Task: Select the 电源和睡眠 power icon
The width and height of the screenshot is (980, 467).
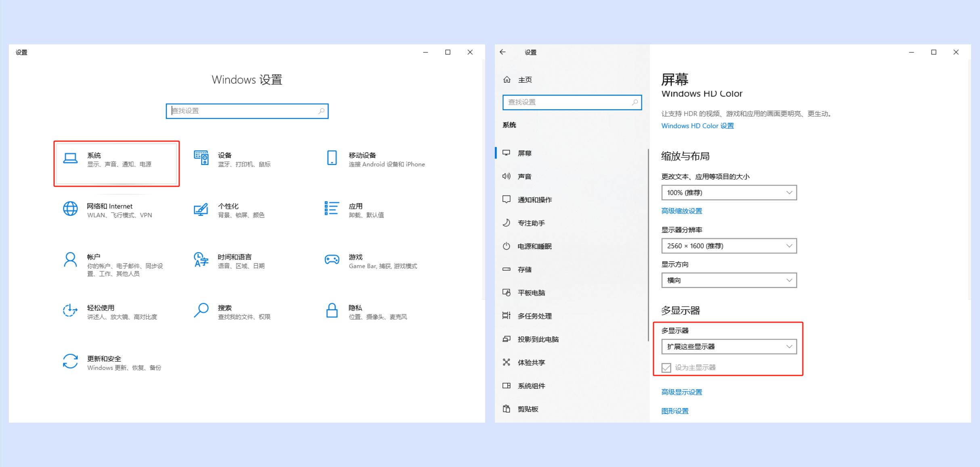Action: tap(507, 246)
